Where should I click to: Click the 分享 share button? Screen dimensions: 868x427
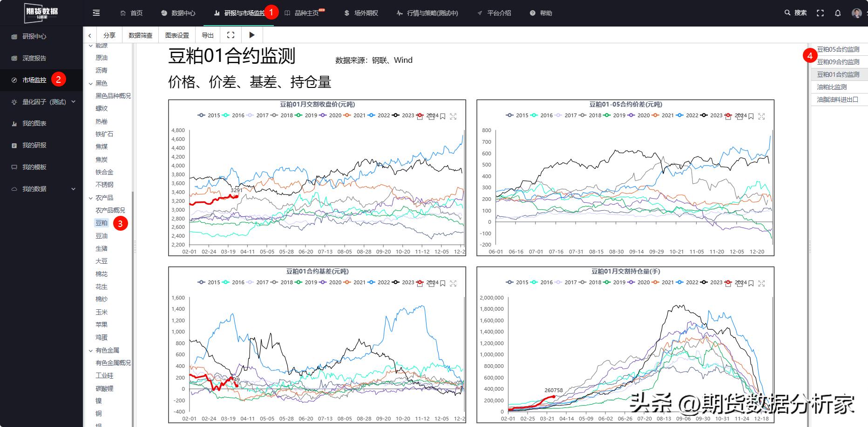click(109, 35)
